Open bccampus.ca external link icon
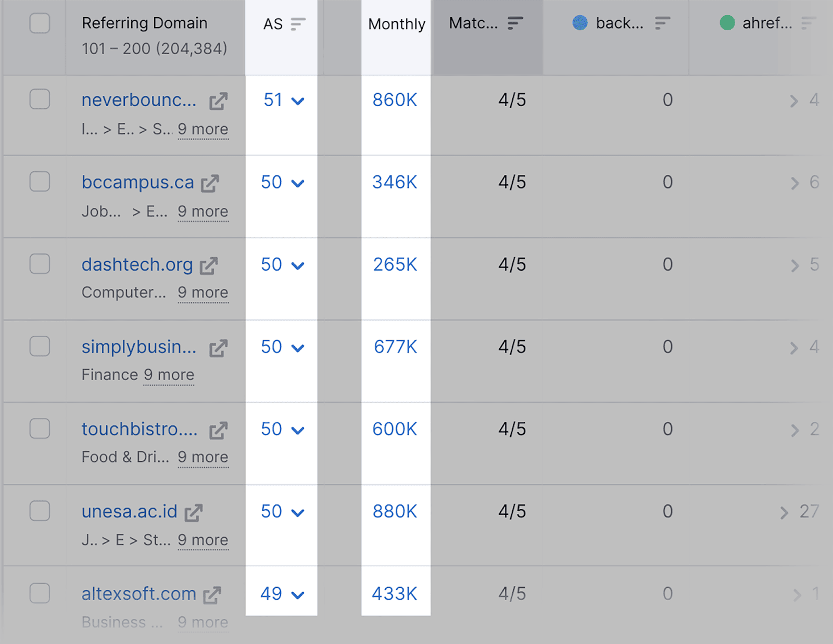The width and height of the screenshot is (833, 644). (x=210, y=183)
